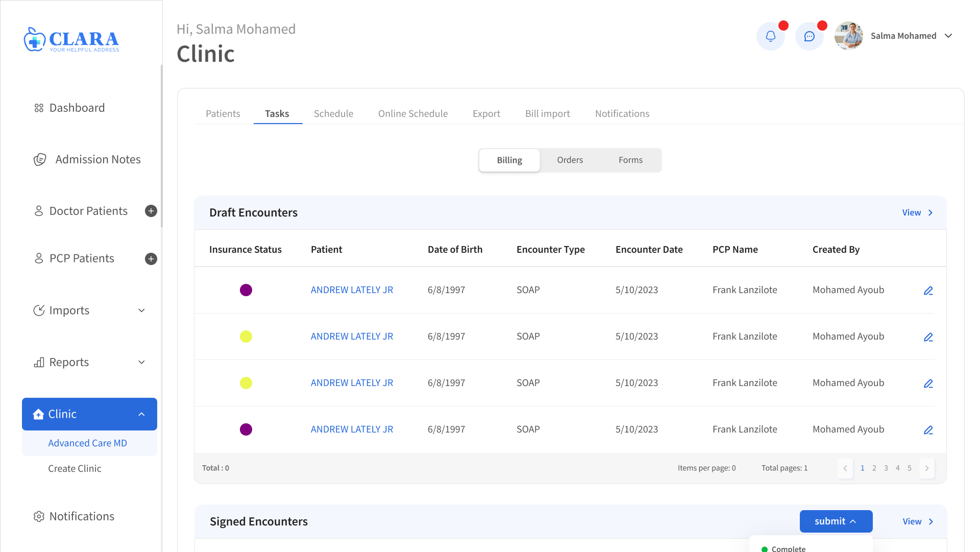Select the Billing segment toggle

[x=509, y=160]
